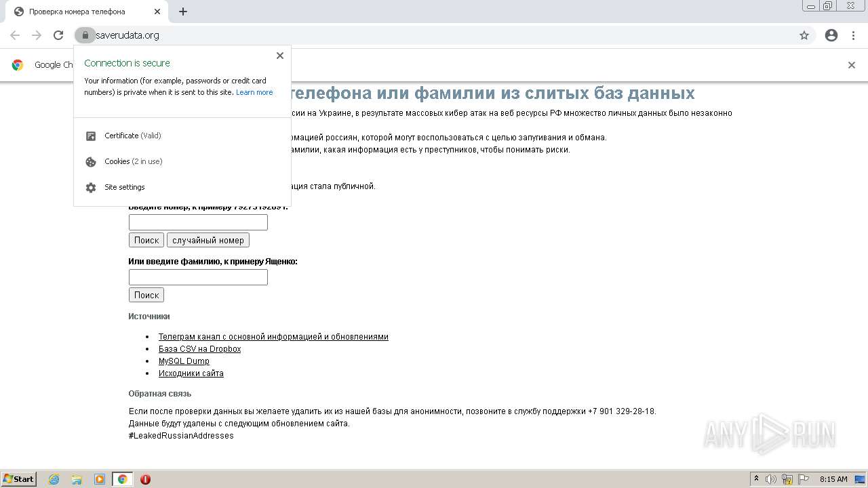Open База CSV на Dropbox link
868x488 pixels.
(x=199, y=349)
